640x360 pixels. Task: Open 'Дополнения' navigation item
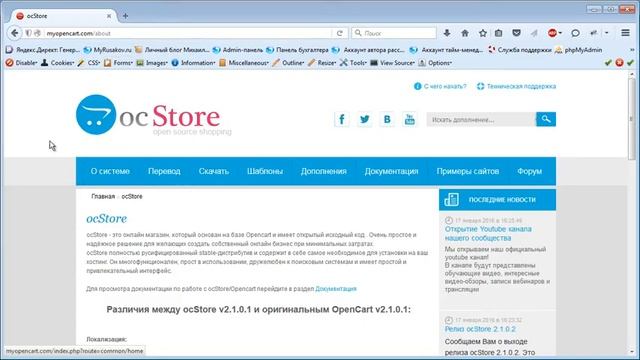(324, 171)
